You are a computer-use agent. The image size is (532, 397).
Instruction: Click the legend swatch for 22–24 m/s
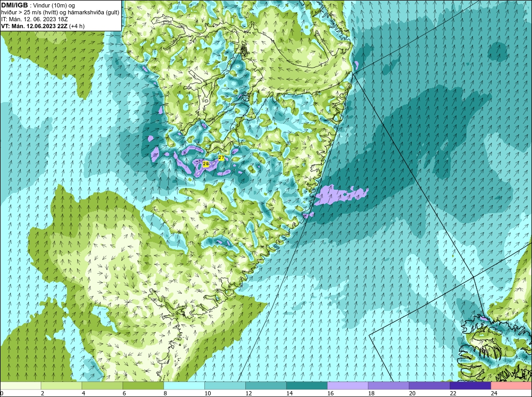click(x=470, y=386)
